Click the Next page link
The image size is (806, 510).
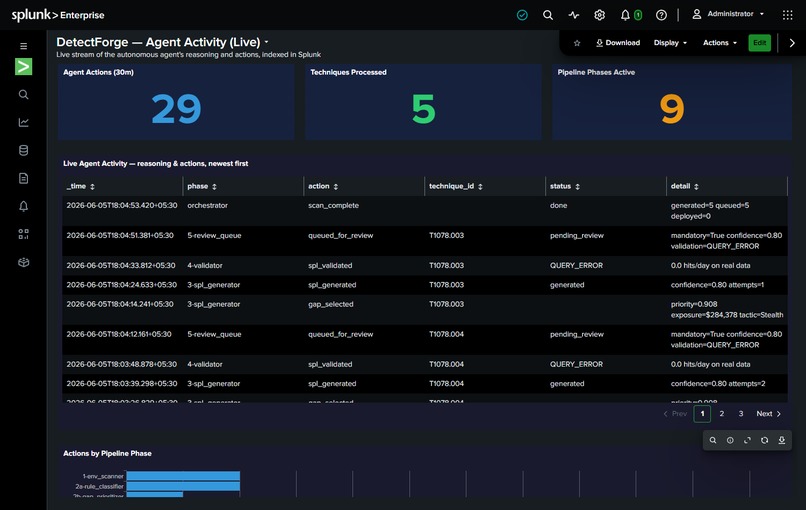tap(768, 414)
